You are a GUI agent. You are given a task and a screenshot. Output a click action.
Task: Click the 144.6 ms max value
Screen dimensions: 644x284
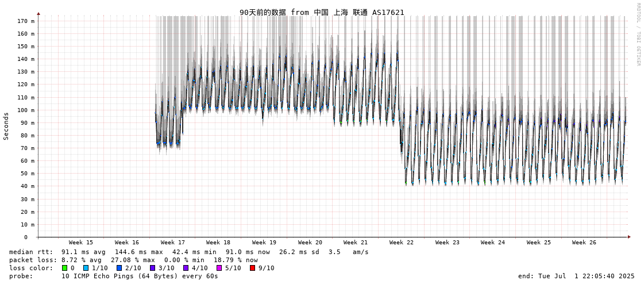pyautogui.click(x=138, y=252)
